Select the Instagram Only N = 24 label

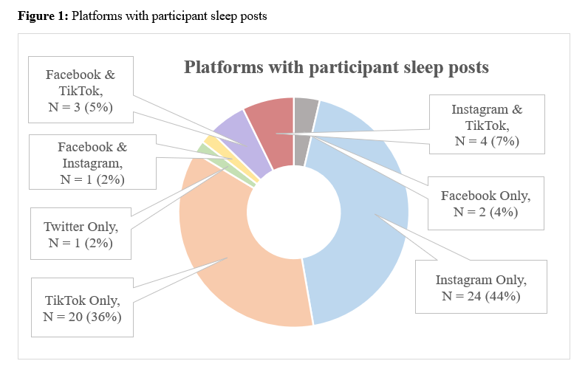[481, 287]
